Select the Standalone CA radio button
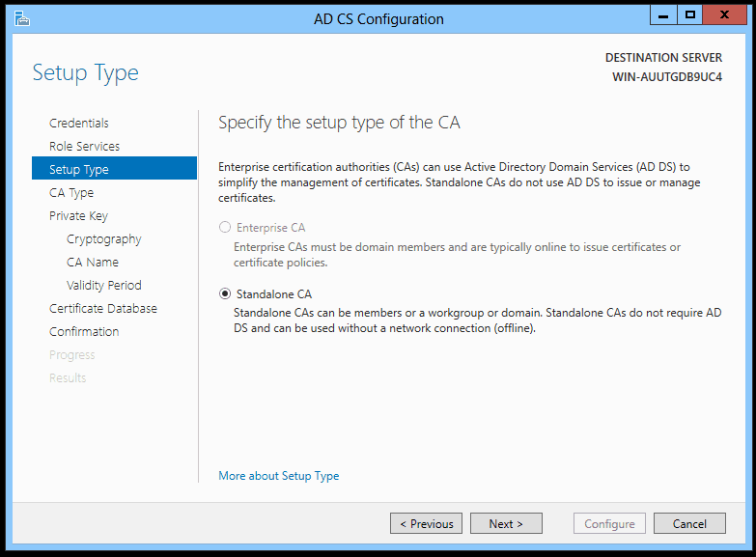756x557 pixels. 226,293
